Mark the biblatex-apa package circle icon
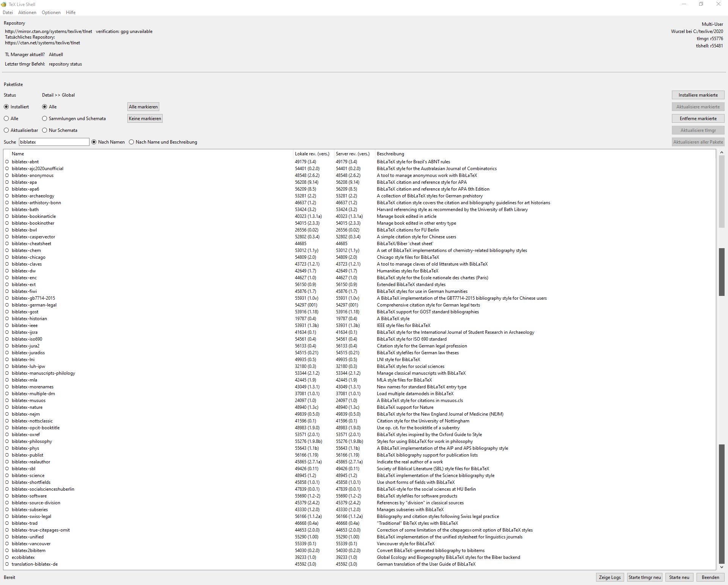Viewport: 728px width, 585px height. coord(7,182)
